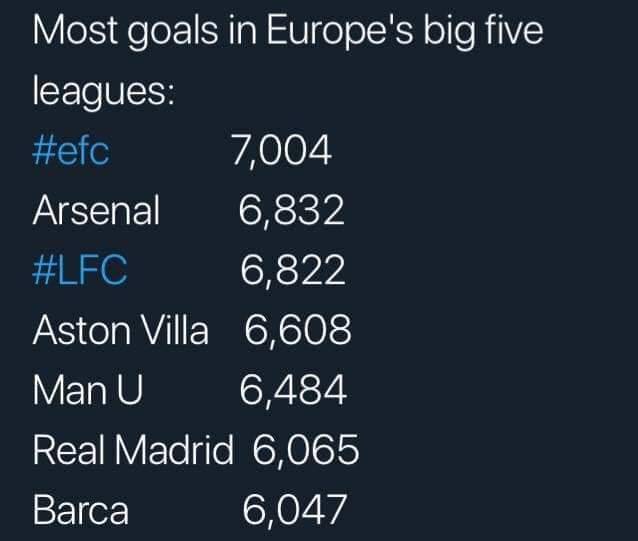
Task: Select the Arsenal team name
Action: (x=96, y=211)
